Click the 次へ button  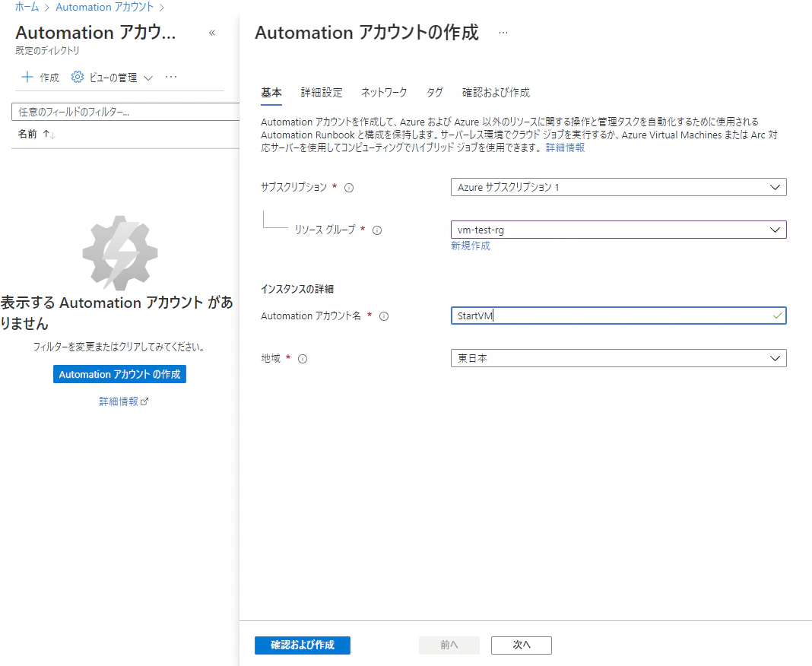pyautogui.click(x=522, y=645)
